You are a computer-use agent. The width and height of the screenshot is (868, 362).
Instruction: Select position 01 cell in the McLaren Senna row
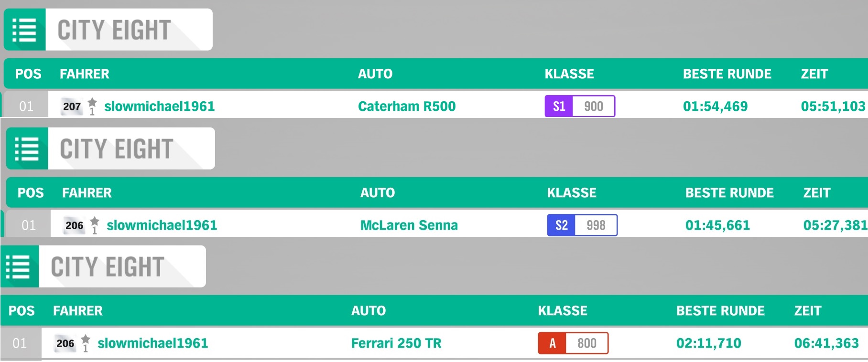click(x=29, y=225)
